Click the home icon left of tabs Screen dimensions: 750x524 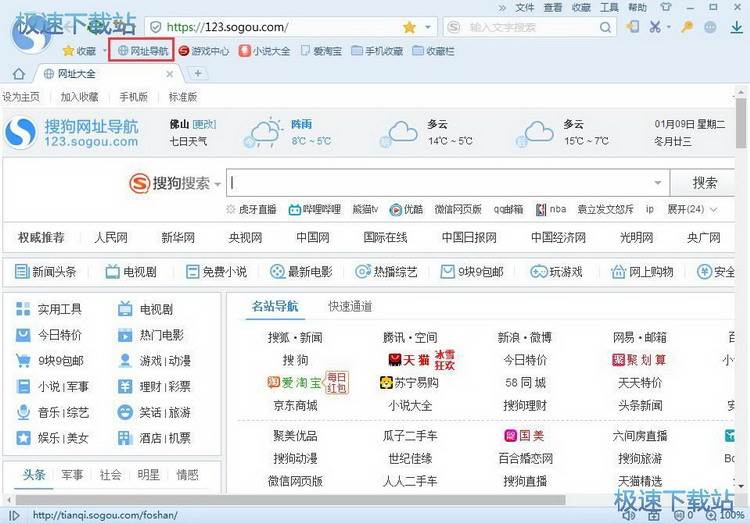[19, 74]
